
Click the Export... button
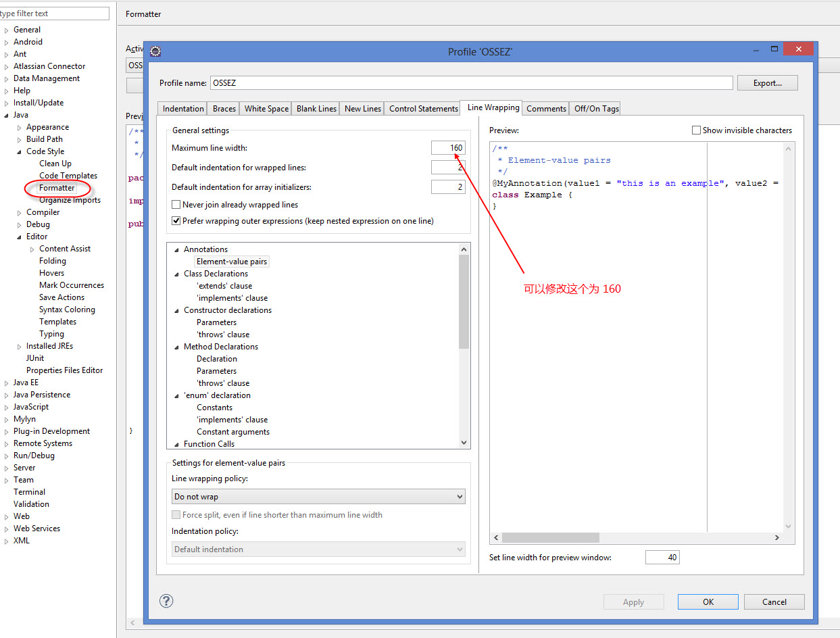tap(766, 83)
